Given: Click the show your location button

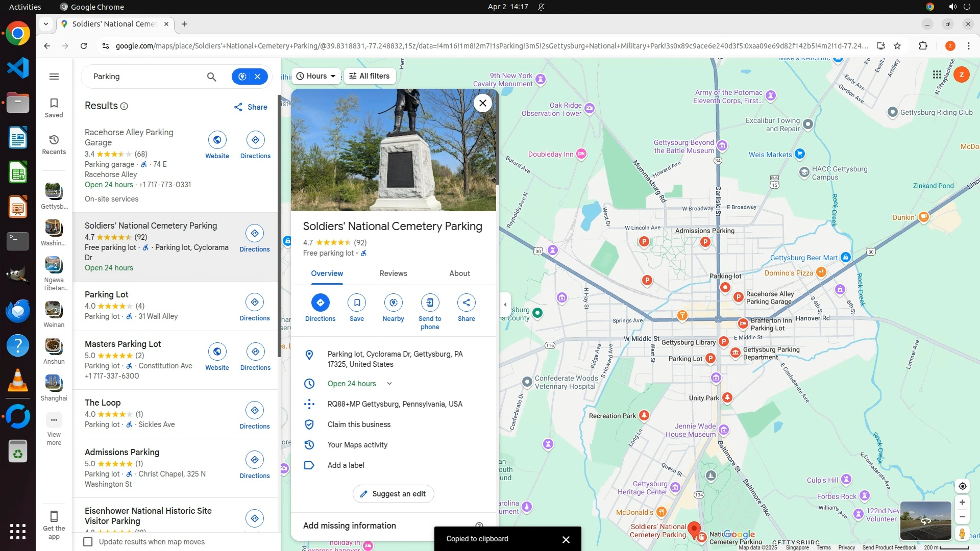Looking at the screenshot, I should (x=962, y=486).
